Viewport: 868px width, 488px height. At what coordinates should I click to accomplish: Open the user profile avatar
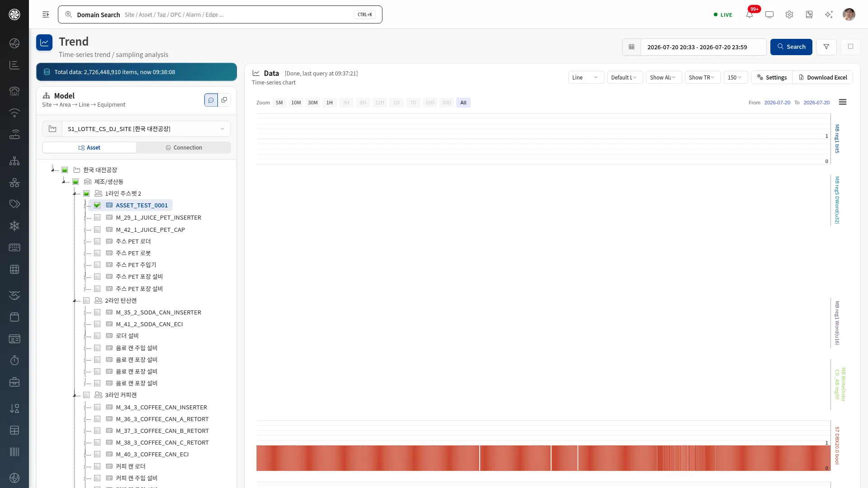(849, 14)
